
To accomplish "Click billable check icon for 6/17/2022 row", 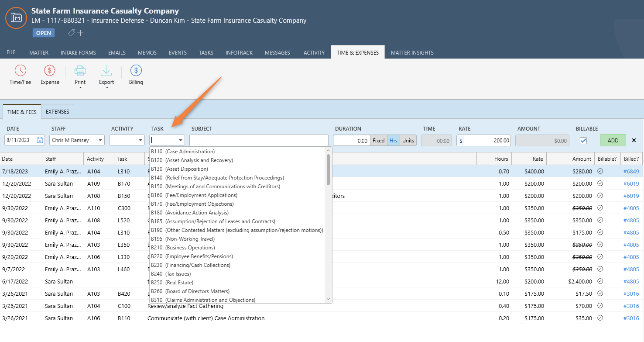I will [x=600, y=281].
